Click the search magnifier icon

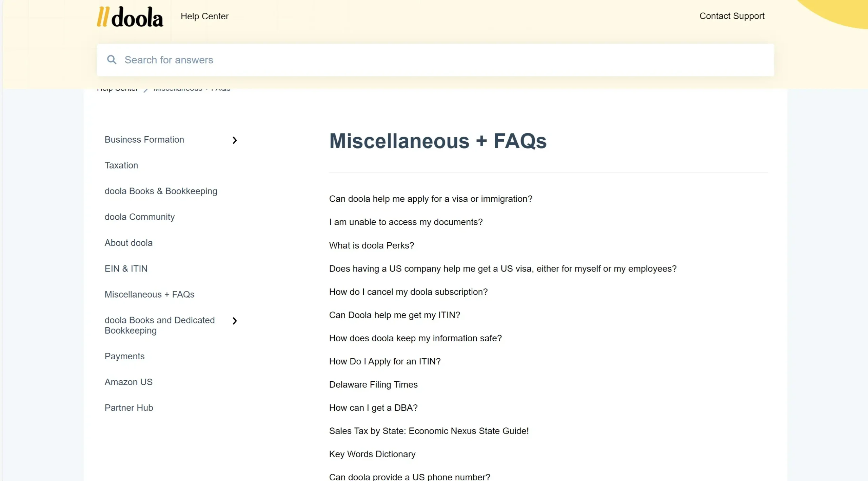112,60
